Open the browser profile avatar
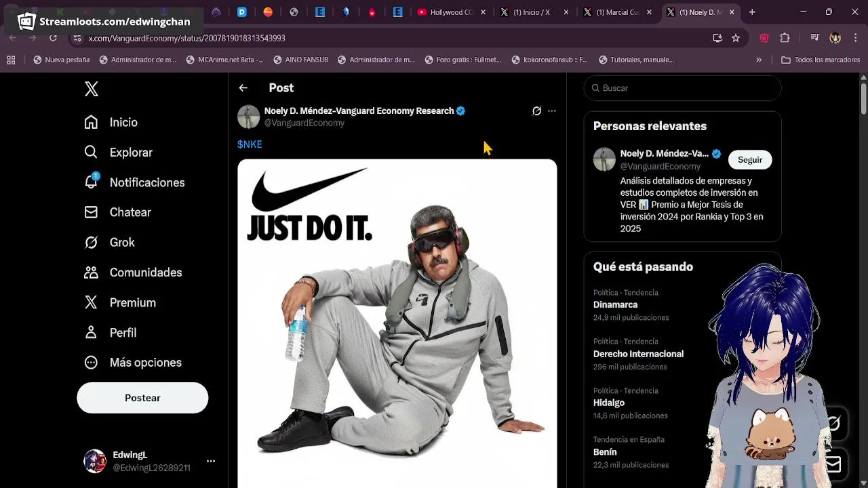 pos(835,39)
